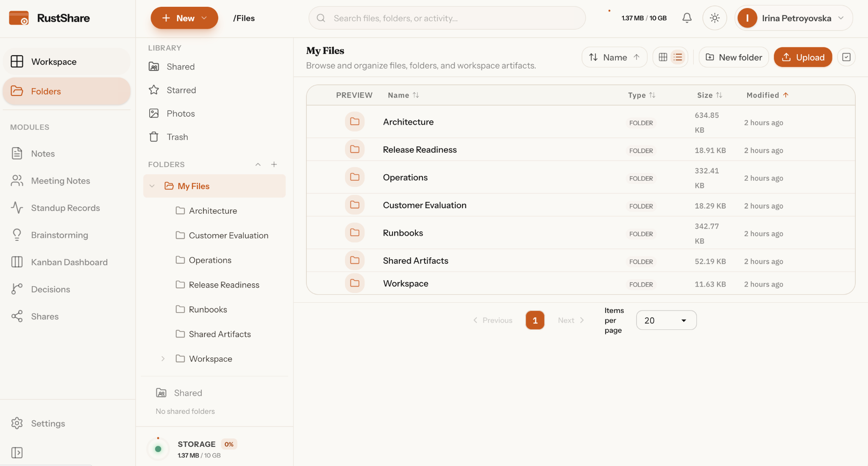The height and width of the screenshot is (466, 868).
Task: Click user avatar with letter I
Action: 747,18
